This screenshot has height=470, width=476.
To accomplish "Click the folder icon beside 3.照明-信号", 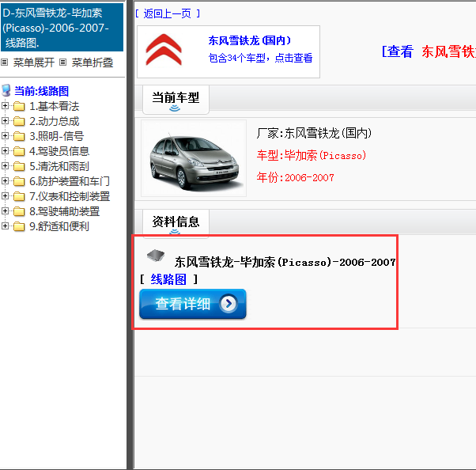I will pos(19,136).
